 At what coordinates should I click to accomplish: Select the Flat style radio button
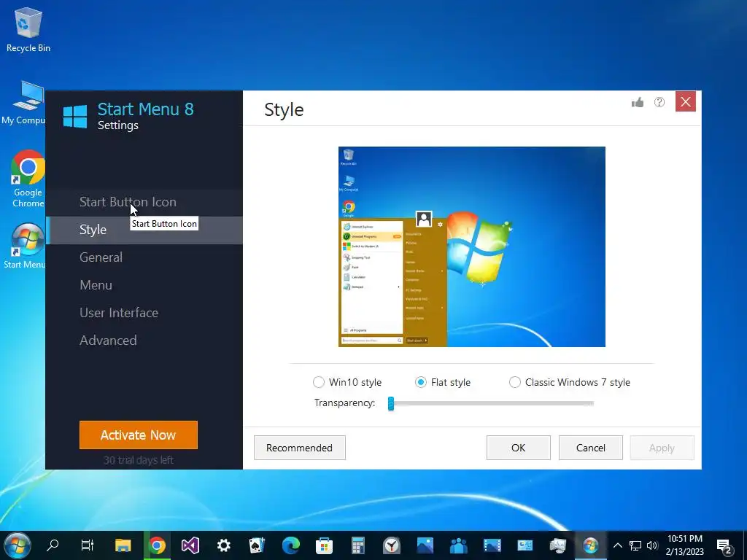(x=421, y=382)
